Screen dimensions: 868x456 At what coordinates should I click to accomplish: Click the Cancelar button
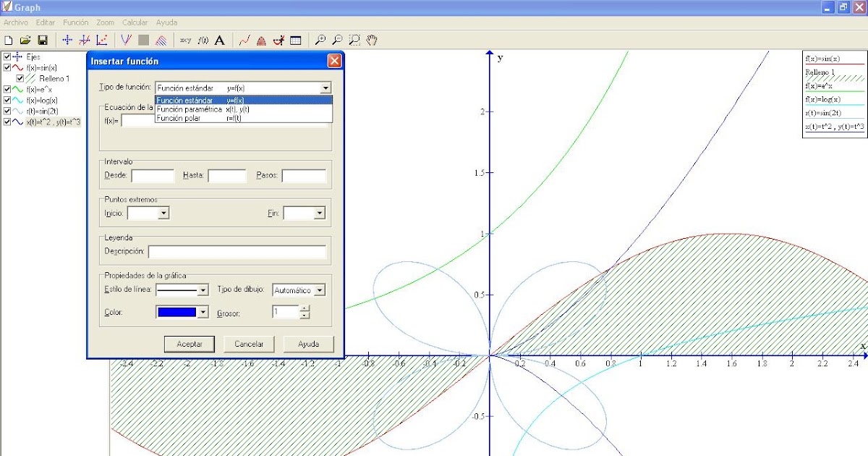(249, 344)
